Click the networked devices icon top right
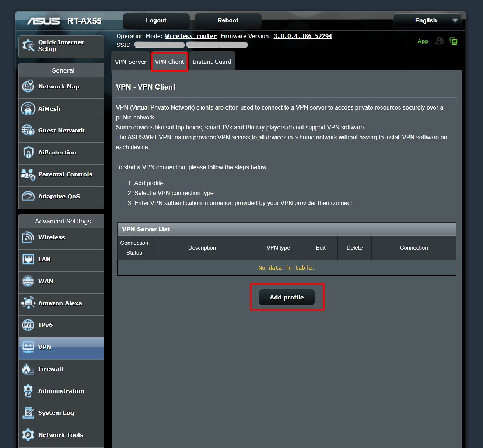 (454, 41)
